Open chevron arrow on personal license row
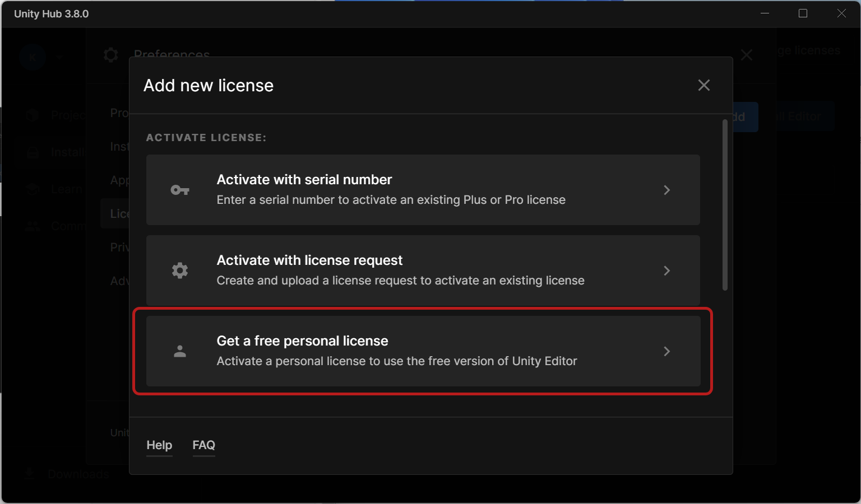The width and height of the screenshot is (861, 504). tap(667, 351)
